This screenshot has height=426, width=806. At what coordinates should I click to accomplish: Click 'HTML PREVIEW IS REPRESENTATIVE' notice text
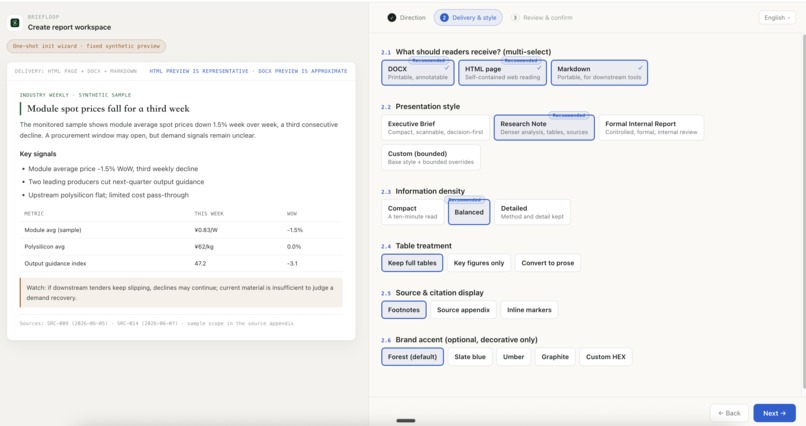199,71
